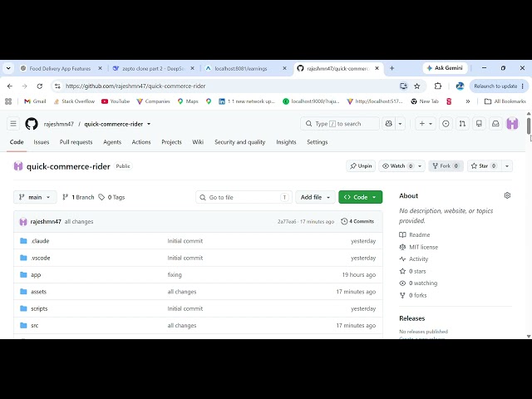Open the repository switcher caret
The width and height of the screenshot is (532, 399).
(x=149, y=124)
